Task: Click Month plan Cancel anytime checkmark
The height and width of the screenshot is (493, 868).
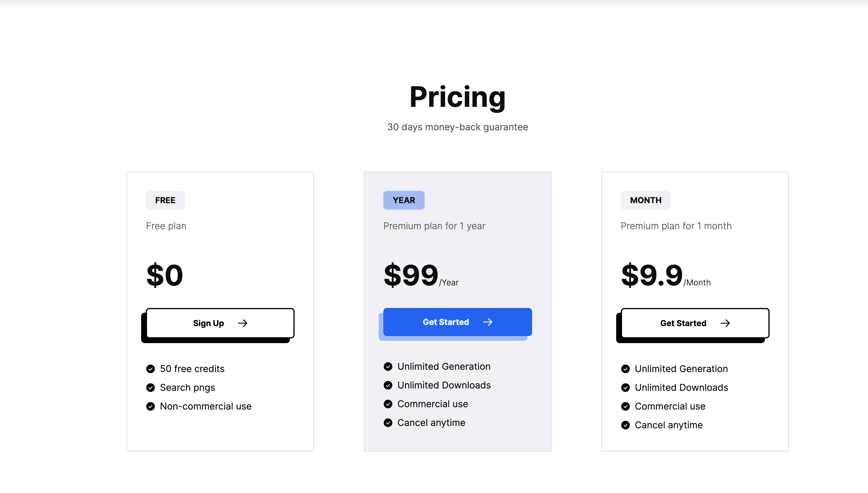Action: click(x=625, y=425)
